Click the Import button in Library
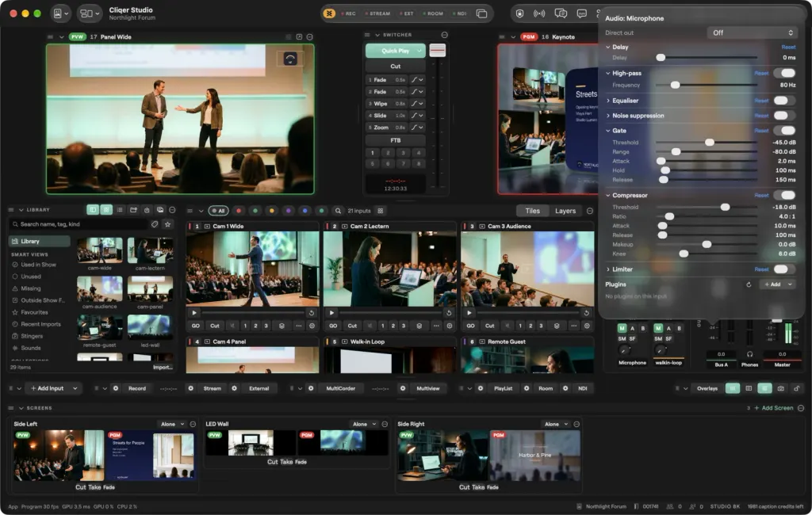The height and width of the screenshot is (515, 812). point(163,367)
